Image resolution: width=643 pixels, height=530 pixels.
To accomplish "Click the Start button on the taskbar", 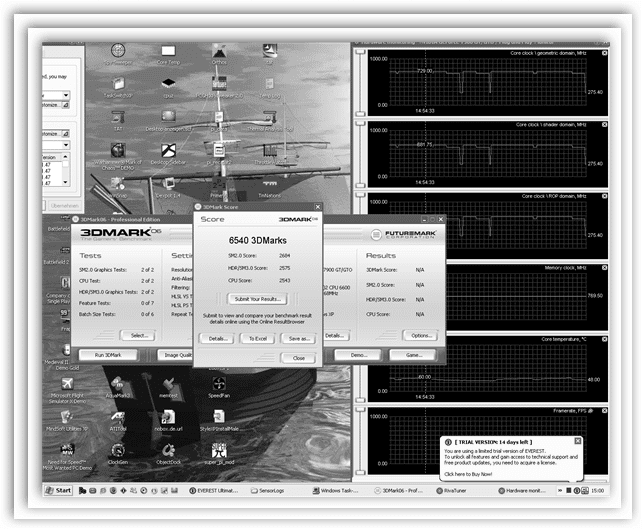I will (x=58, y=490).
